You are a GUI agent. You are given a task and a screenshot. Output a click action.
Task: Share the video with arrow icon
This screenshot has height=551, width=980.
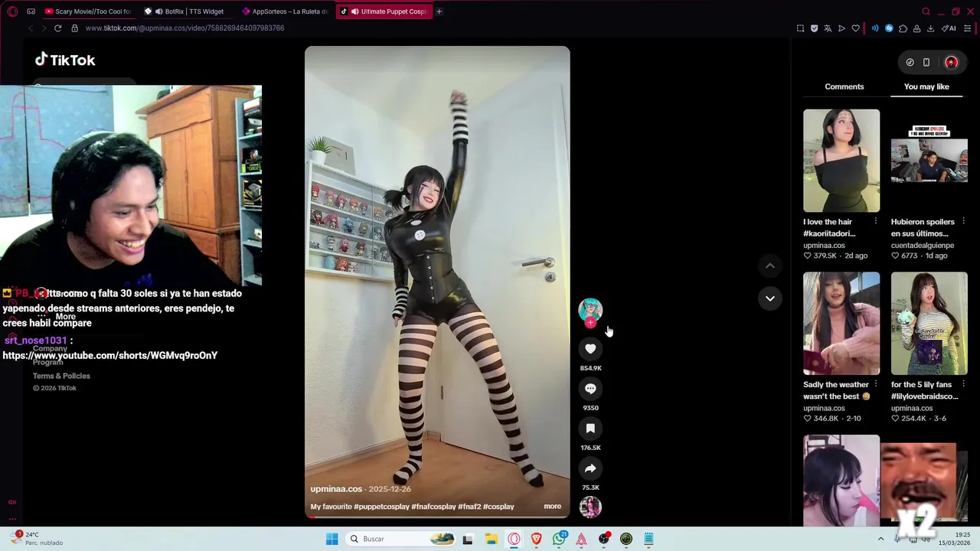[x=590, y=468]
